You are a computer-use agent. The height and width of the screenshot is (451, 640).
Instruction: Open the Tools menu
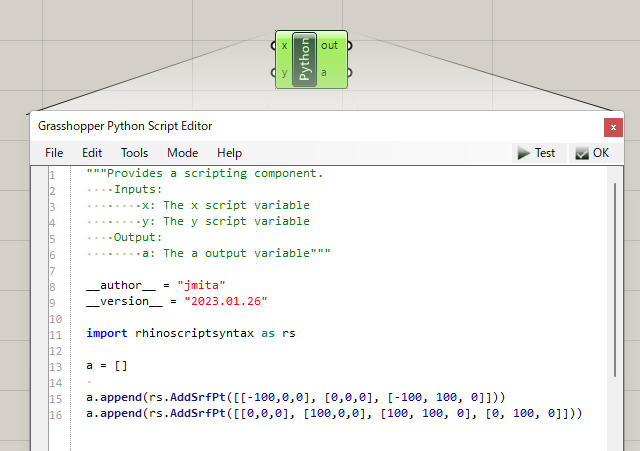point(134,153)
